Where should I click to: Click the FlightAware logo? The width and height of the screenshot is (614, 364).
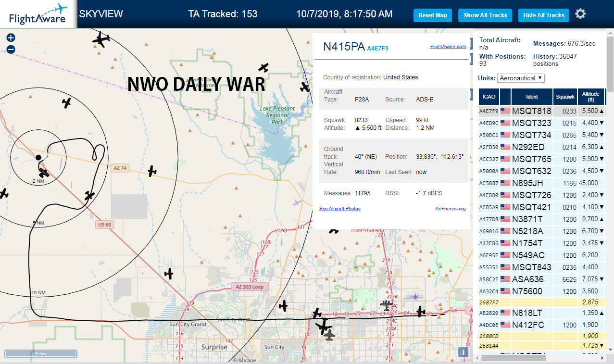pos(38,14)
